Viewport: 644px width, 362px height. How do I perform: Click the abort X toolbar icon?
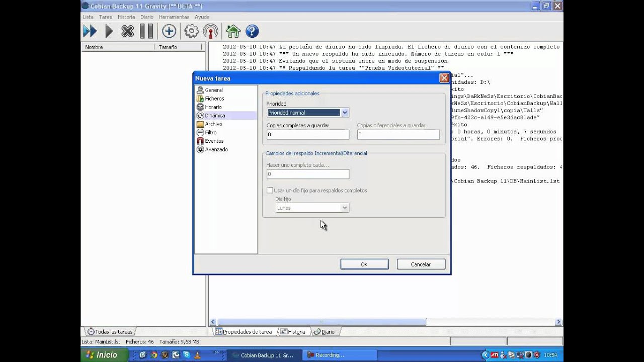(x=127, y=31)
